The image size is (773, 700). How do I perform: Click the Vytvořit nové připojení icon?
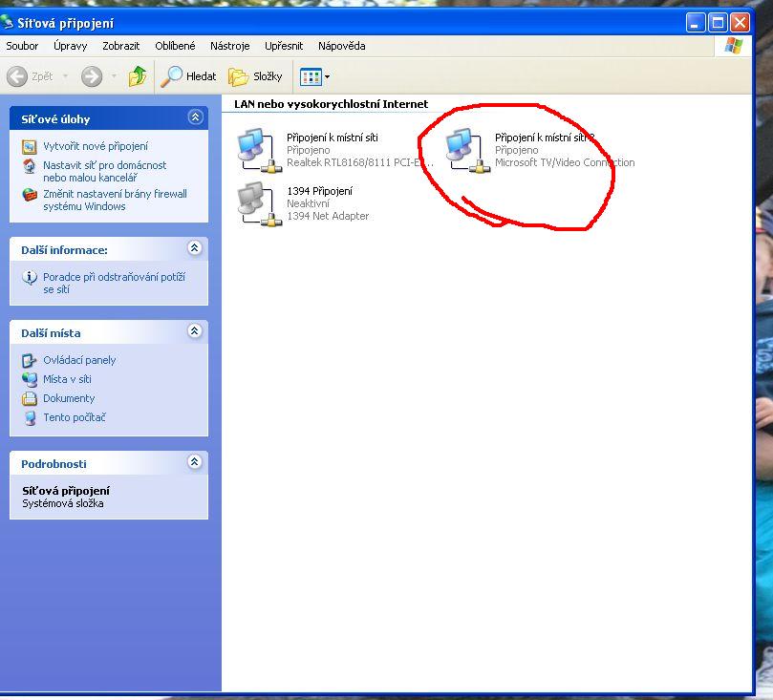coord(29,147)
